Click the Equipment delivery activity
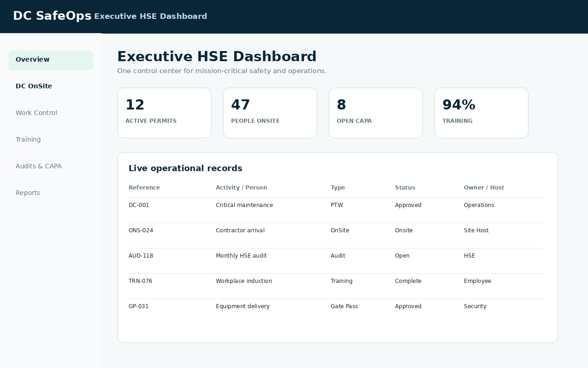 [x=243, y=306]
